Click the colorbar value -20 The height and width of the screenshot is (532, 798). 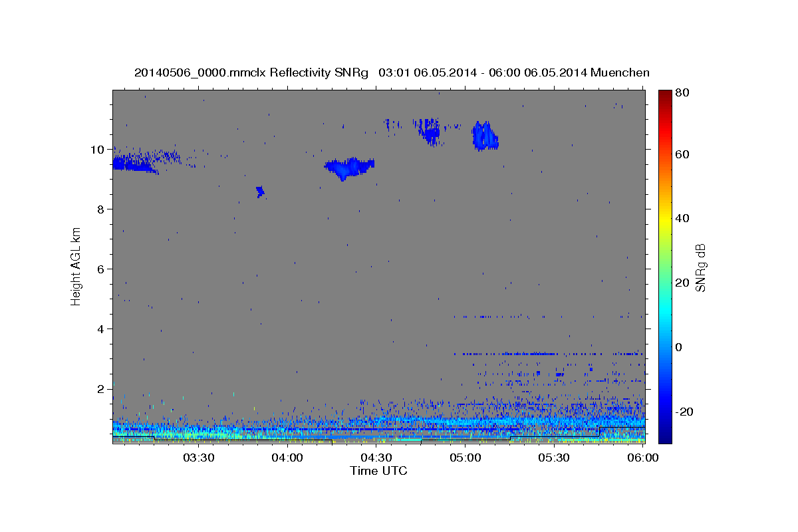[684, 412]
